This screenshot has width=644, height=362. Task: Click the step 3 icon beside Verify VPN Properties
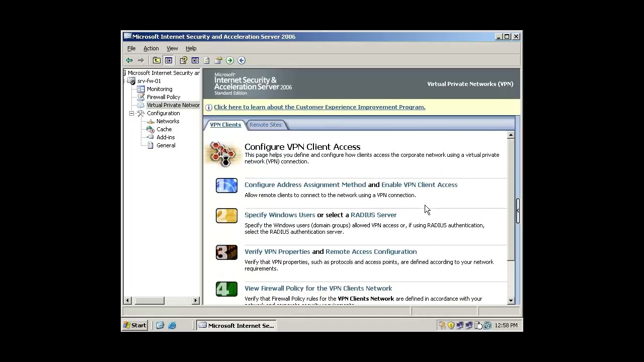[x=226, y=252]
